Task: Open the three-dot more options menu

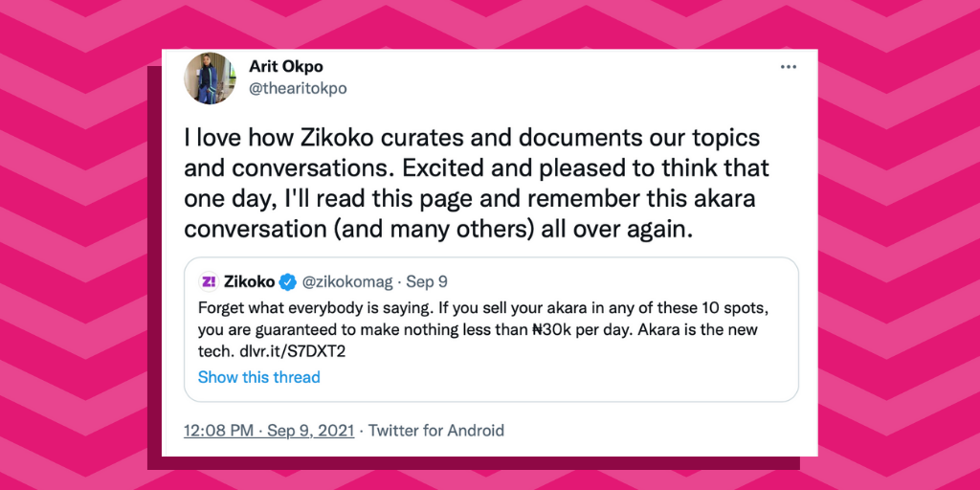Action: click(x=788, y=67)
